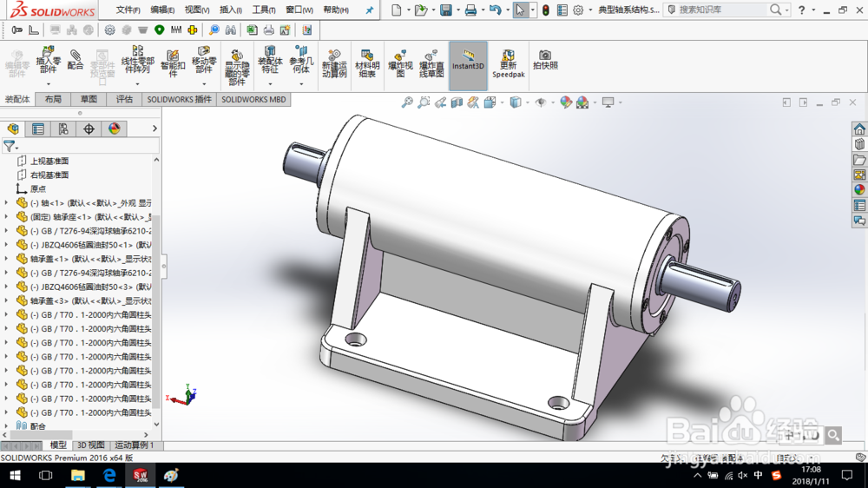Open the 视图(V) menu

196,10
